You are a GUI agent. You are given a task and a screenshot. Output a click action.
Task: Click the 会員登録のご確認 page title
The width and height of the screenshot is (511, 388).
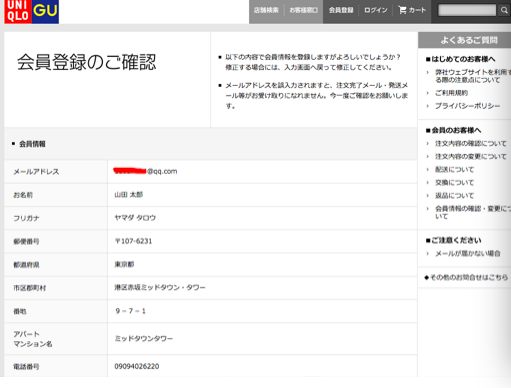pos(87,62)
